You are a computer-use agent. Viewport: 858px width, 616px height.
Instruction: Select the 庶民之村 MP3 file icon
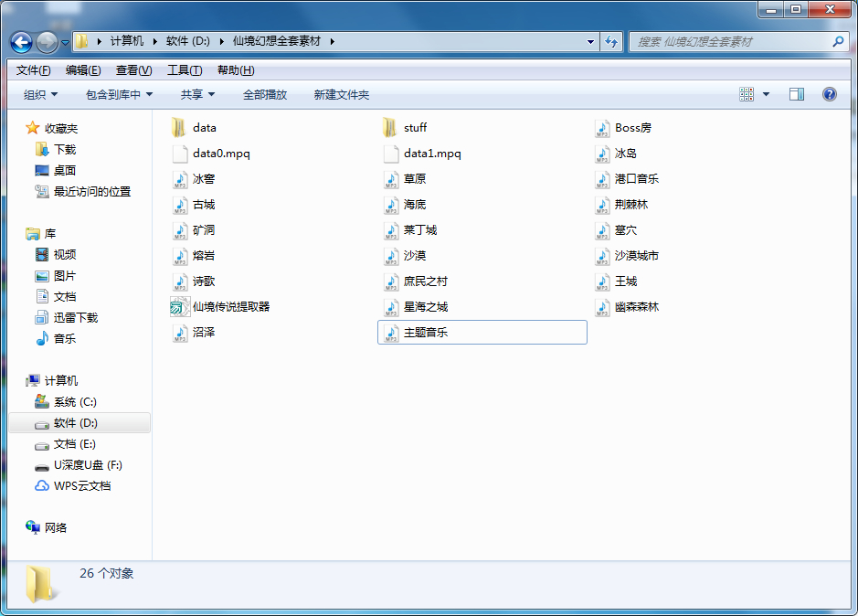coord(391,281)
